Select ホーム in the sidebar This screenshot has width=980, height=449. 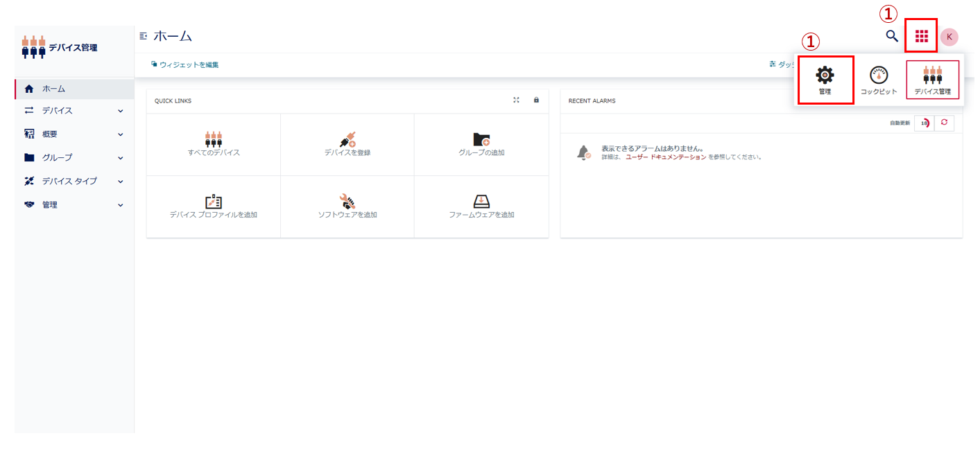point(74,89)
